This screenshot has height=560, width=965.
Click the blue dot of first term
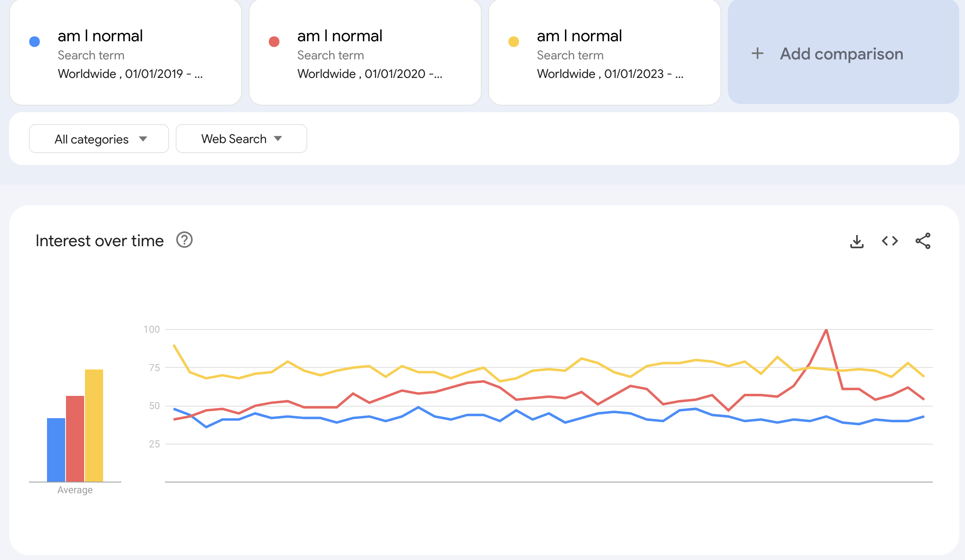pos(35,42)
